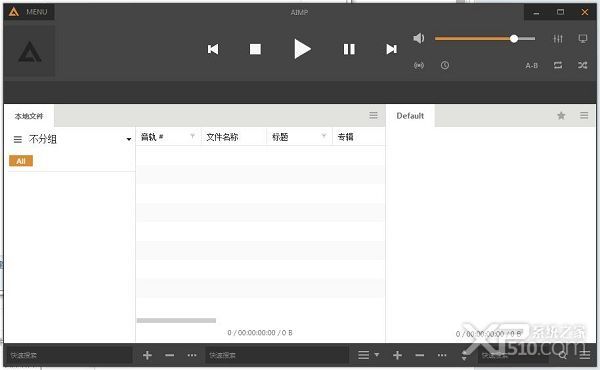Open the playlist bottom-right menu icon
Image resolution: width=600 pixels, height=370 pixels.
click(x=585, y=355)
